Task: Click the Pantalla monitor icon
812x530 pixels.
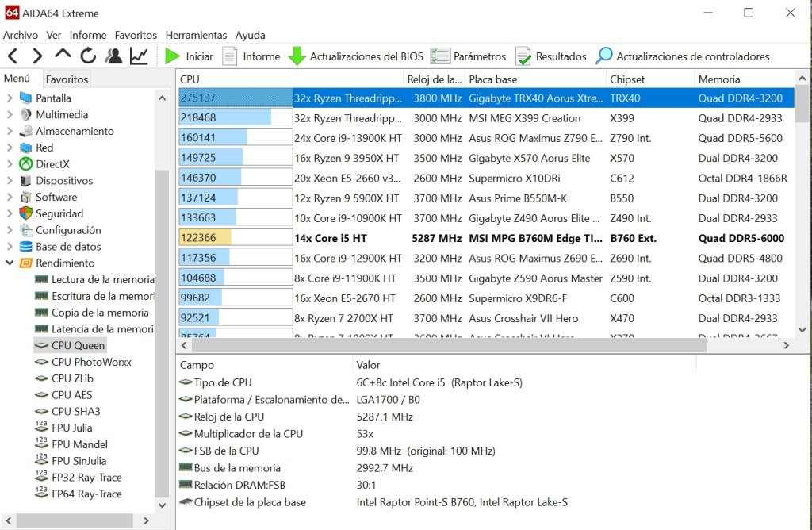Action: pyautogui.click(x=25, y=98)
